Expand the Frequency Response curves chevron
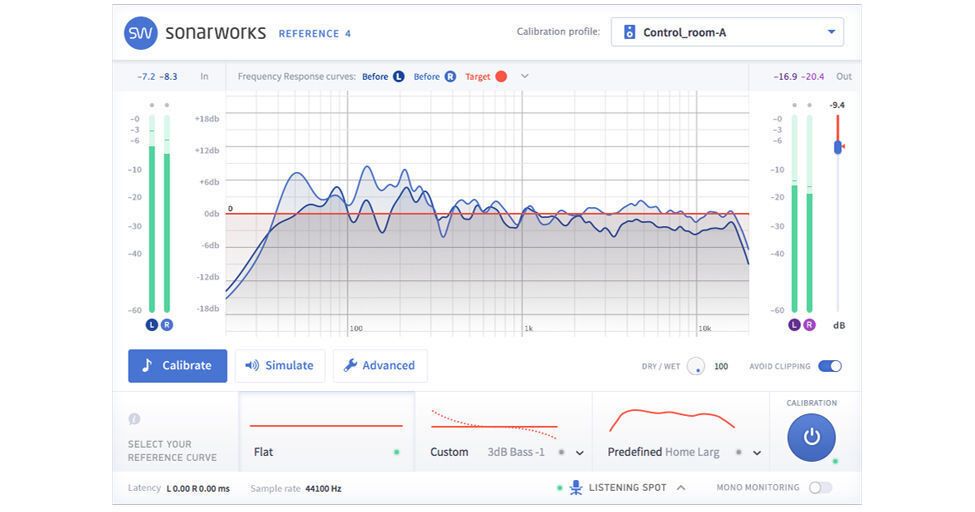This screenshot has height=512, width=975. click(x=525, y=76)
